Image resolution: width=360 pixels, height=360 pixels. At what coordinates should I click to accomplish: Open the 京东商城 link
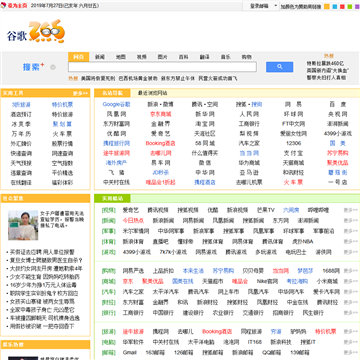coord(161,114)
